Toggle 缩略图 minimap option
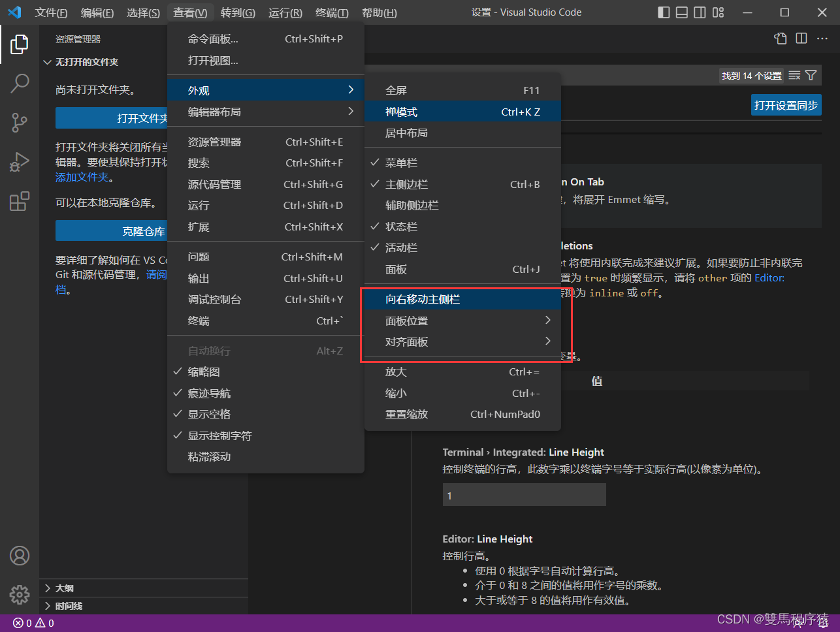Screen dimensions: 840x632 (265, 372)
